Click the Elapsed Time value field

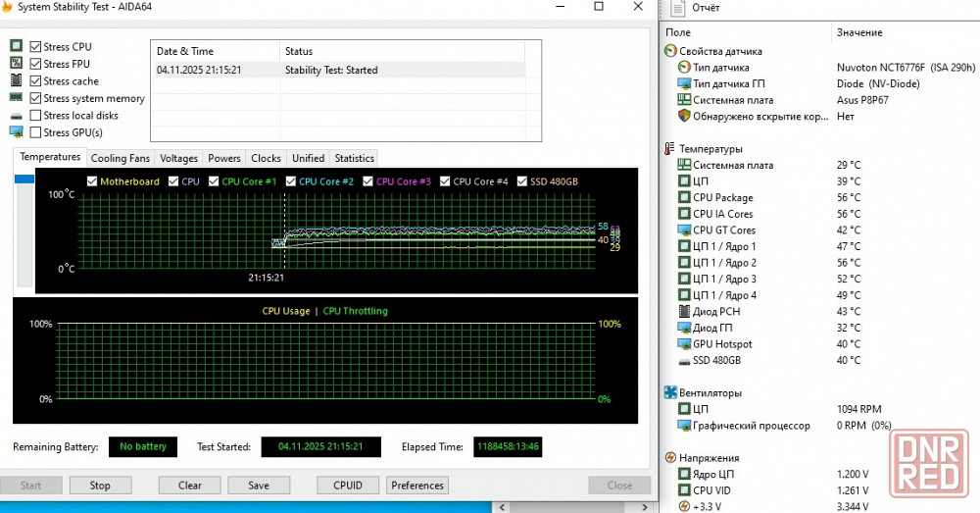(x=508, y=446)
